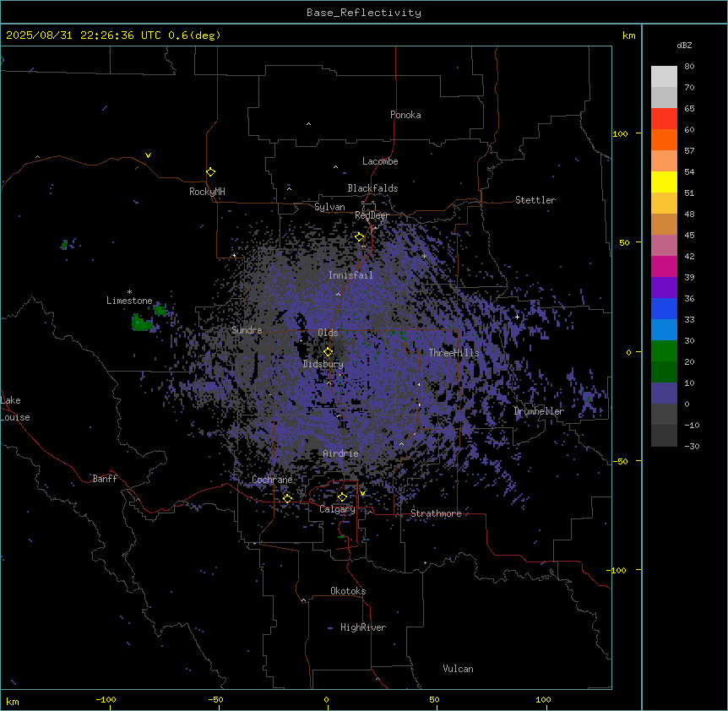Image resolution: width=728 pixels, height=711 pixels.
Task: Click the yellow V marker near Calgary
Action: (x=362, y=493)
